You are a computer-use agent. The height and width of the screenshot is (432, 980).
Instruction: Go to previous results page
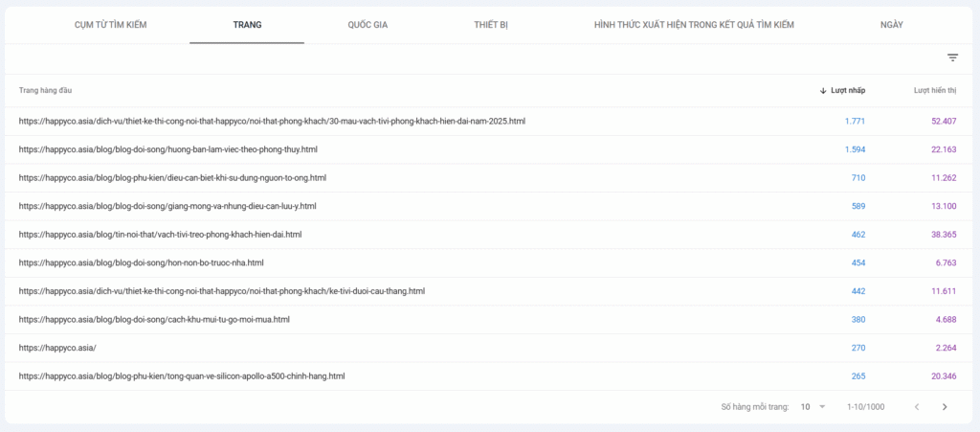pos(916,407)
